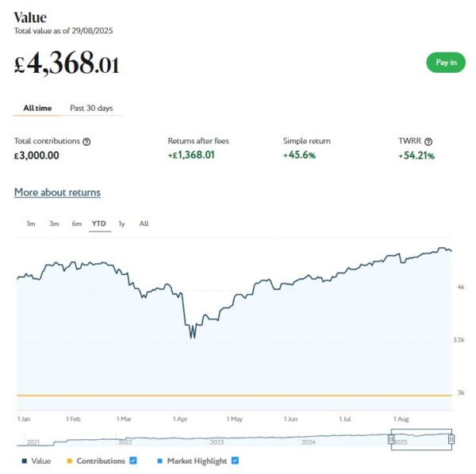Click the left navigator range handle
This screenshot has height=474, width=476.
(391, 438)
